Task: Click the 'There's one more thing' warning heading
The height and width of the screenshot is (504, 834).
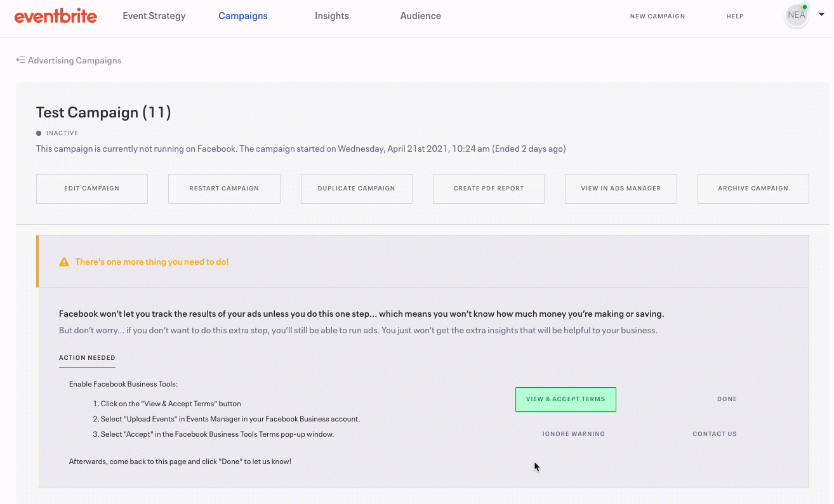Action: coord(152,262)
